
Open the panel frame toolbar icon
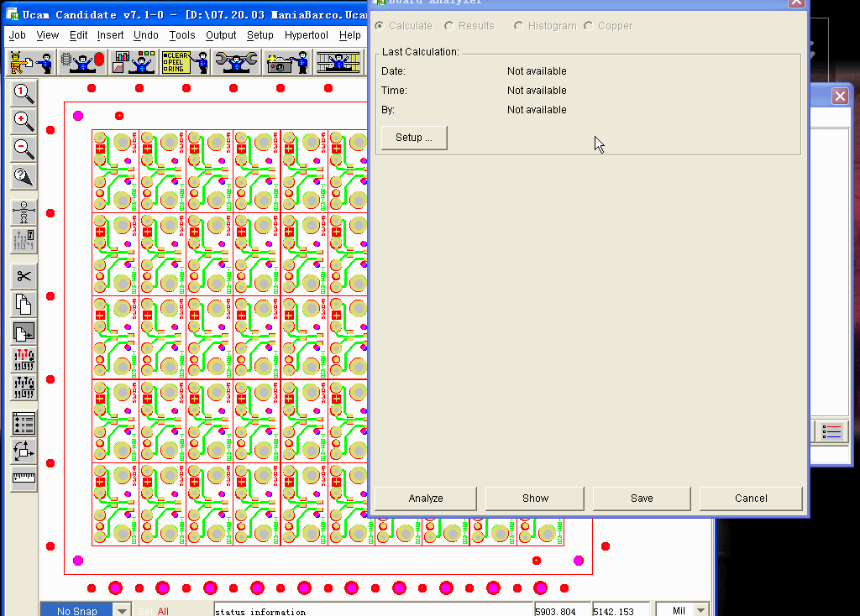[x=338, y=62]
